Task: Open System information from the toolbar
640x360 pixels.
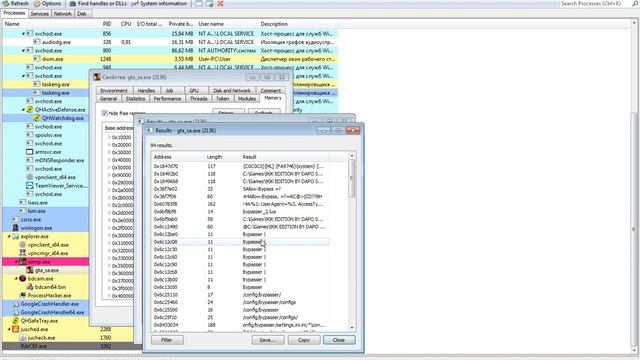Action: 160,3
